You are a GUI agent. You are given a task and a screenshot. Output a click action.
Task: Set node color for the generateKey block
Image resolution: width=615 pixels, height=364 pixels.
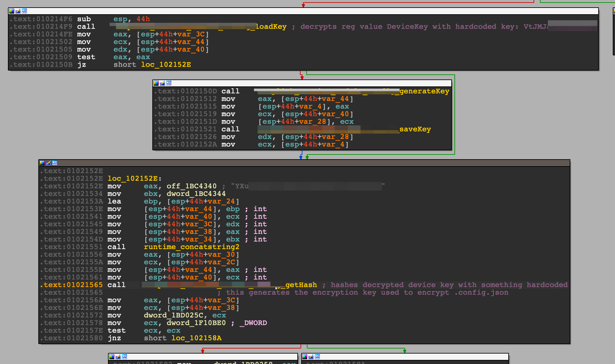156,83
